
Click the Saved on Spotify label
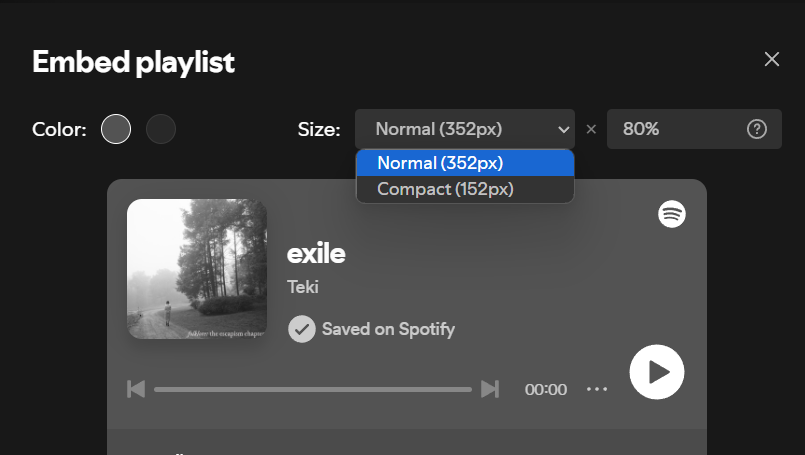pyautogui.click(x=388, y=329)
